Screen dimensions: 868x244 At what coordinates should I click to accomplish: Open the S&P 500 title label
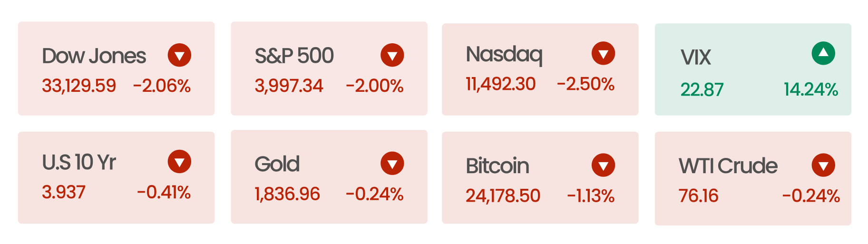294,56
